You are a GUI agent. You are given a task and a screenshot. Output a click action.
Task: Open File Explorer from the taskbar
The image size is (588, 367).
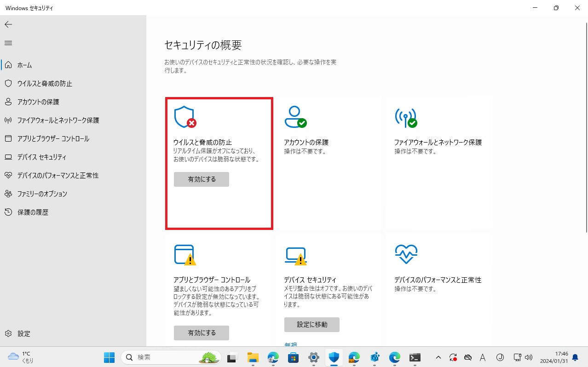(x=253, y=357)
